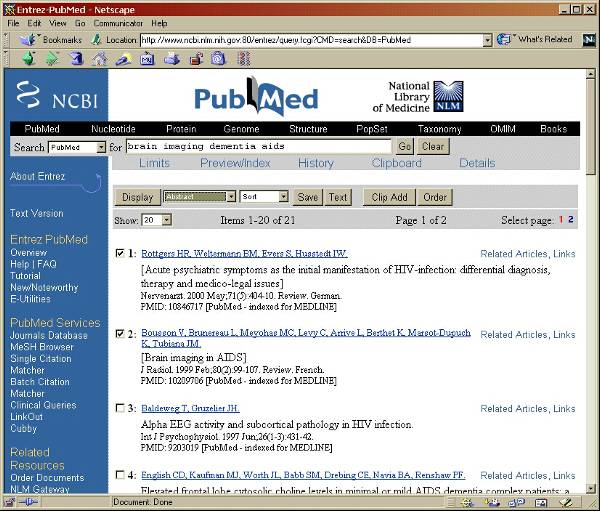Open the History tab
The height and width of the screenshot is (511, 600).
(316, 163)
